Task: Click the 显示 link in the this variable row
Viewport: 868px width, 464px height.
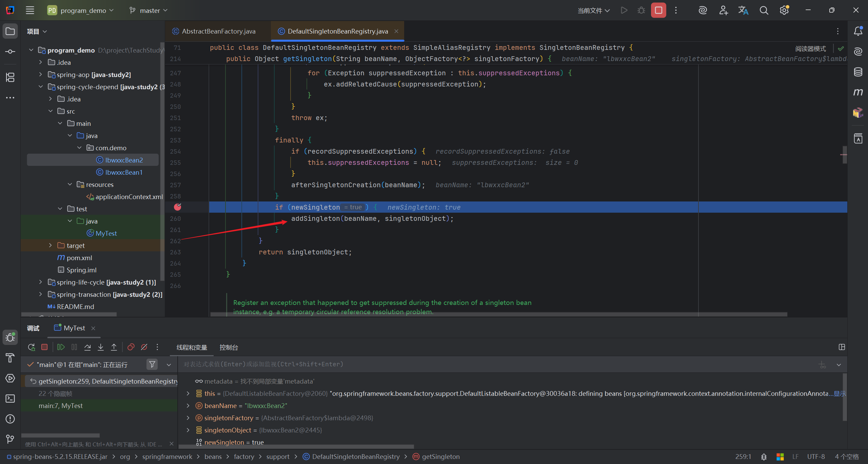Action: [x=840, y=393]
